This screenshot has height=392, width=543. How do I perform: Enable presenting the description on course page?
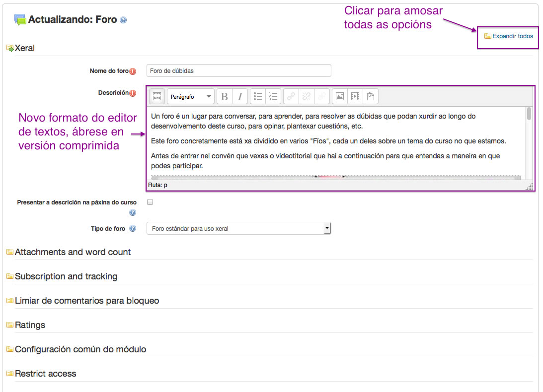point(150,202)
